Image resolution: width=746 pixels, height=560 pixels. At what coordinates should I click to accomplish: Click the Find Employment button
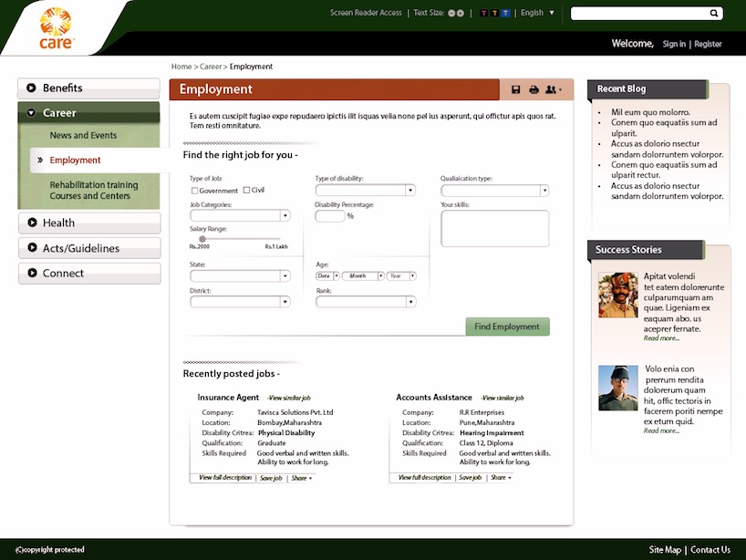pos(507,327)
